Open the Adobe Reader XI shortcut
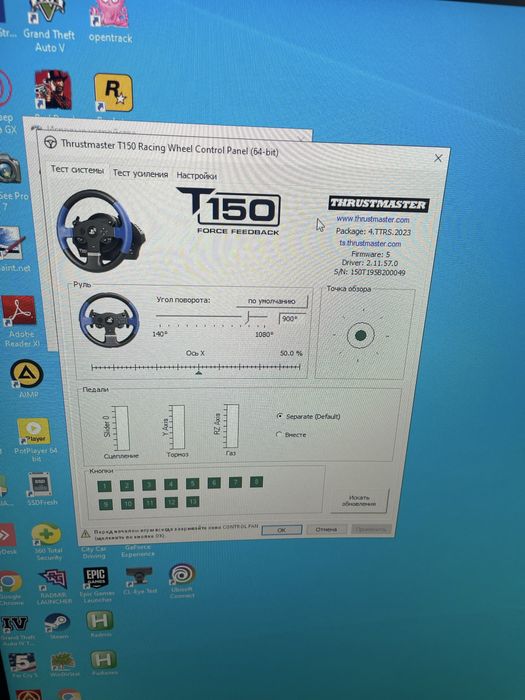The height and width of the screenshot is (700, 525). tap(19, 321)
